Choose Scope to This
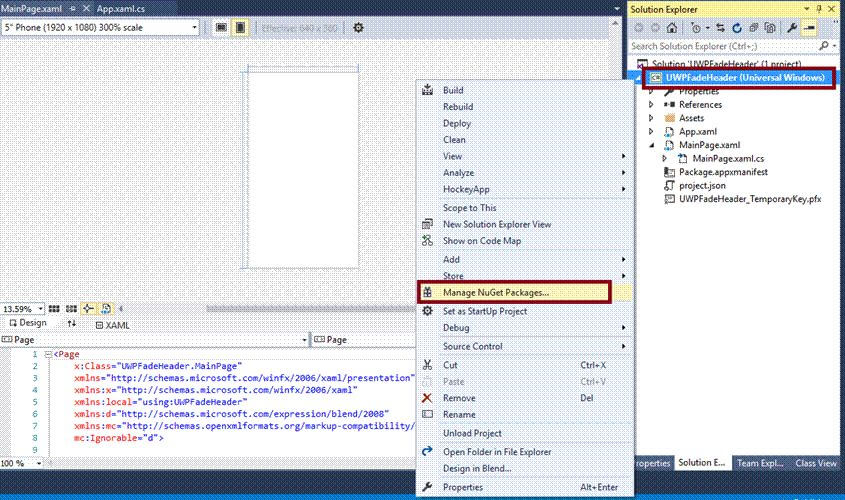 coord(525,208)
